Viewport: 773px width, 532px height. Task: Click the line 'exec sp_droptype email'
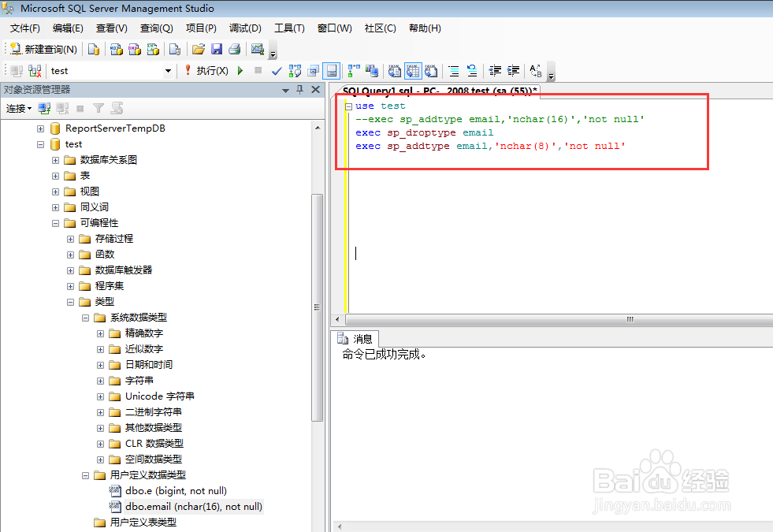pos(425,132)
